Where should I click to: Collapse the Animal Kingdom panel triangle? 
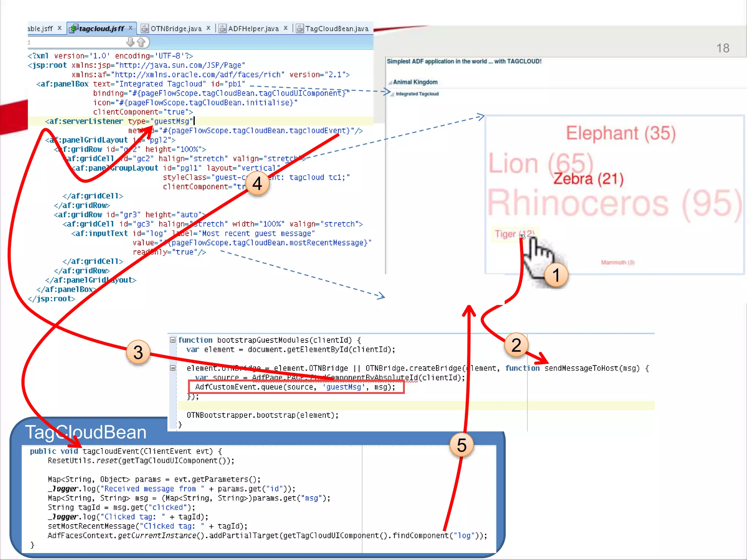pyautogui.click(x=390, y=83)
